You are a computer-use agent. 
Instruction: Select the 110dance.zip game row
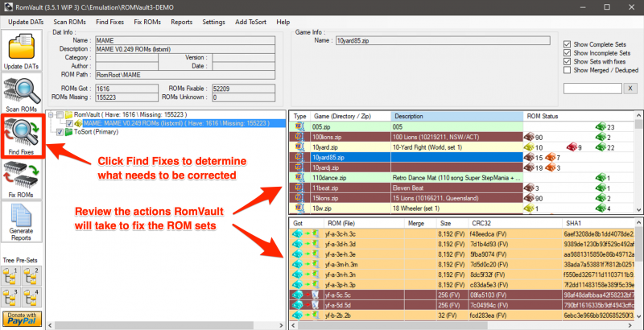[461, 178]
